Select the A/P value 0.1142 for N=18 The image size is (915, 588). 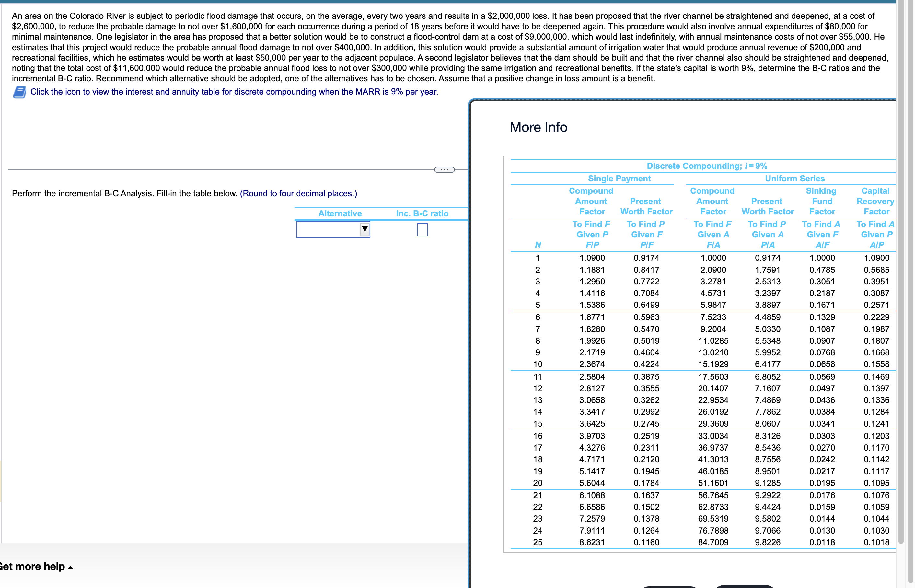[x=876, y=459]
